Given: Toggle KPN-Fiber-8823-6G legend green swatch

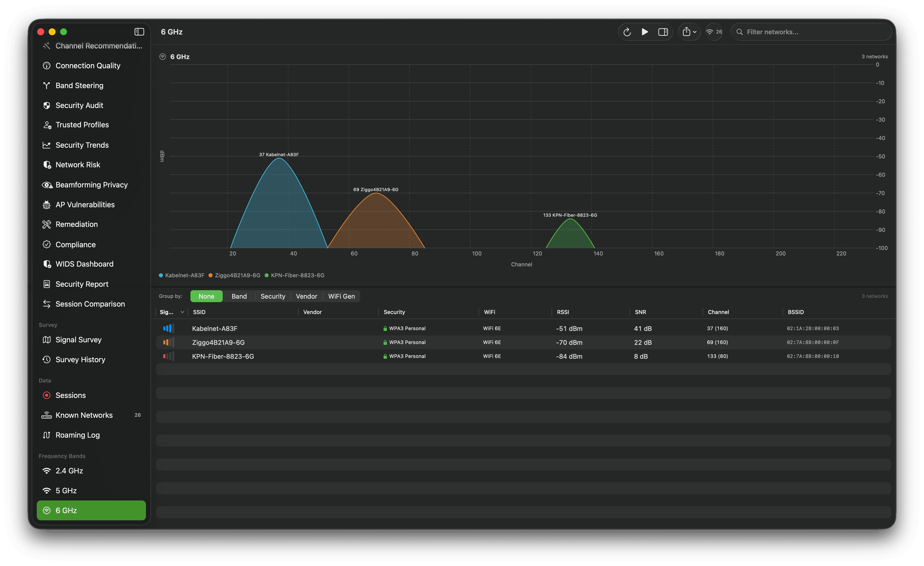Looking at the screenshot, I should (x=267, y=275).
